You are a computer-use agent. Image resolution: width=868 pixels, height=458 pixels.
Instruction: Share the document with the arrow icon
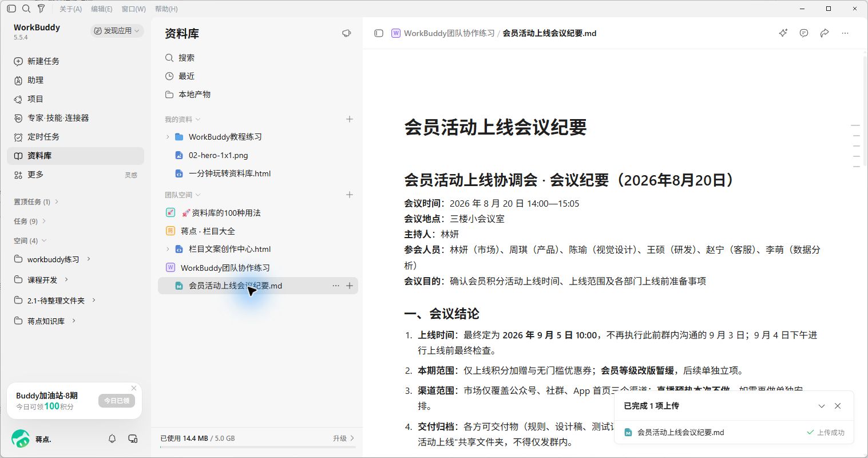[x=825, y=33]
